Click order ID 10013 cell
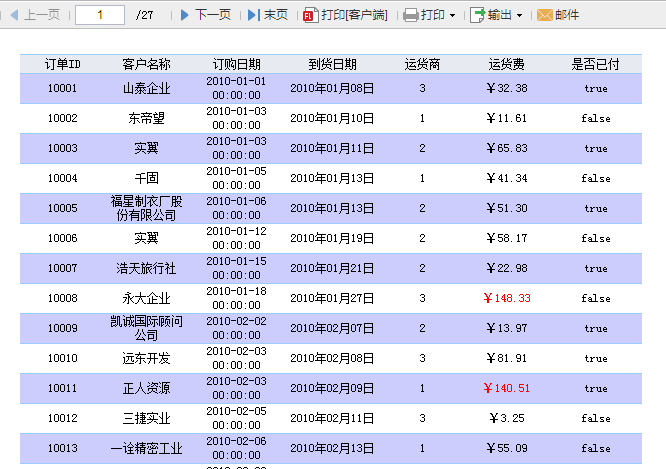Viewport: 666px width, 469px height. click(62, 448)
